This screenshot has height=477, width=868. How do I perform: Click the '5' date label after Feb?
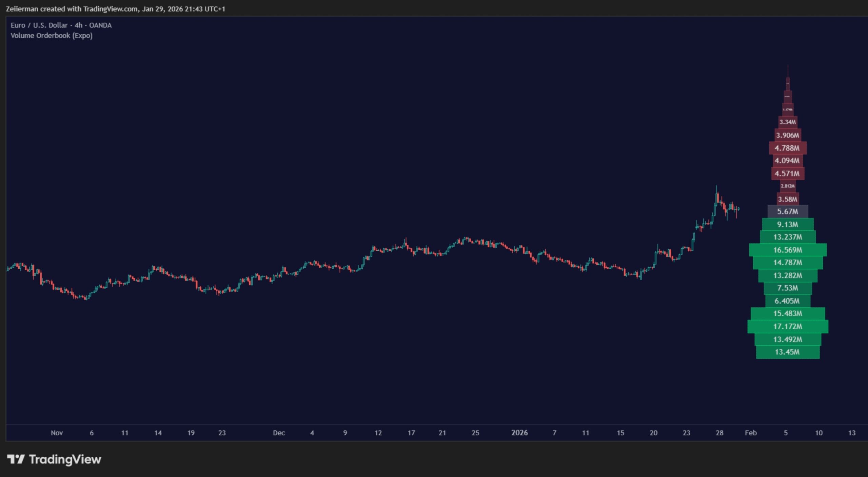point(786,433)
